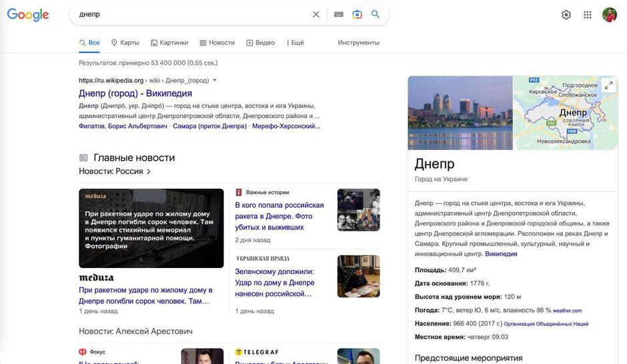This screenshot has height=364, width=627.
Task: Click the Важные истории article thumbnail
Action: pyautogui.click(x=358, y=210)
